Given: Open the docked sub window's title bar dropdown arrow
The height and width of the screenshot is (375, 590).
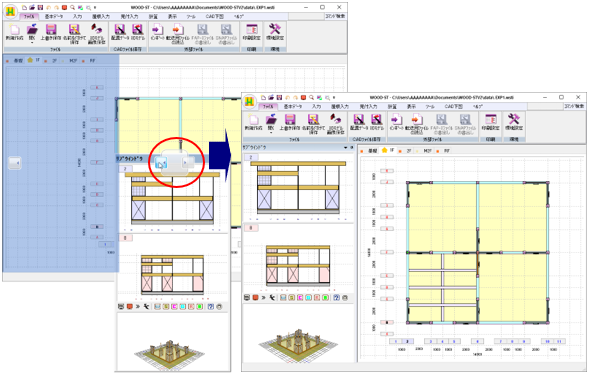Looking at the screenshot, I should click(x=345, y=148).
